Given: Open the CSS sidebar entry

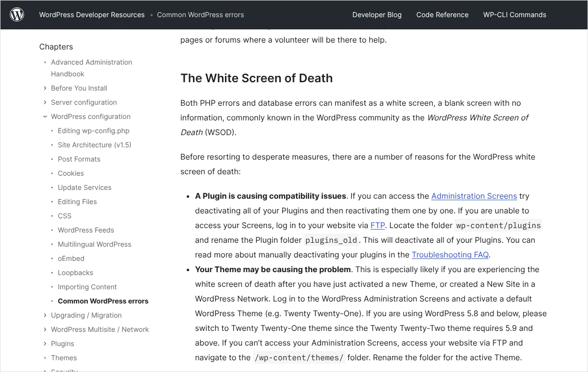Looking at the screenshot, I should tap(65, 216).
